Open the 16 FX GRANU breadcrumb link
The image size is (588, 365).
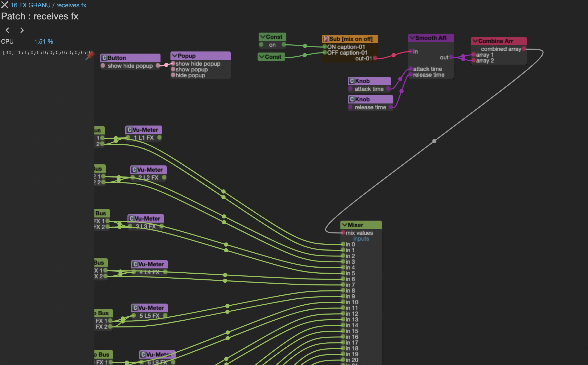30,5
